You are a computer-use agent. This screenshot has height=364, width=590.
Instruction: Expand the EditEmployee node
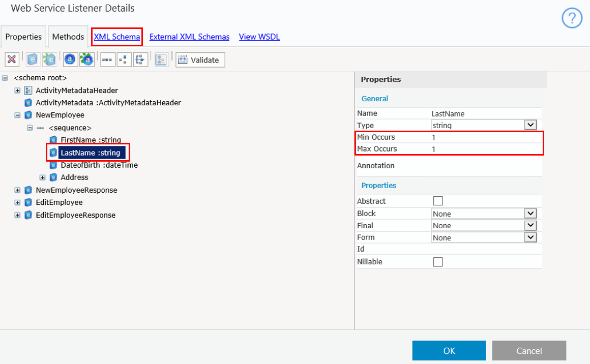[x=17, y=202]
